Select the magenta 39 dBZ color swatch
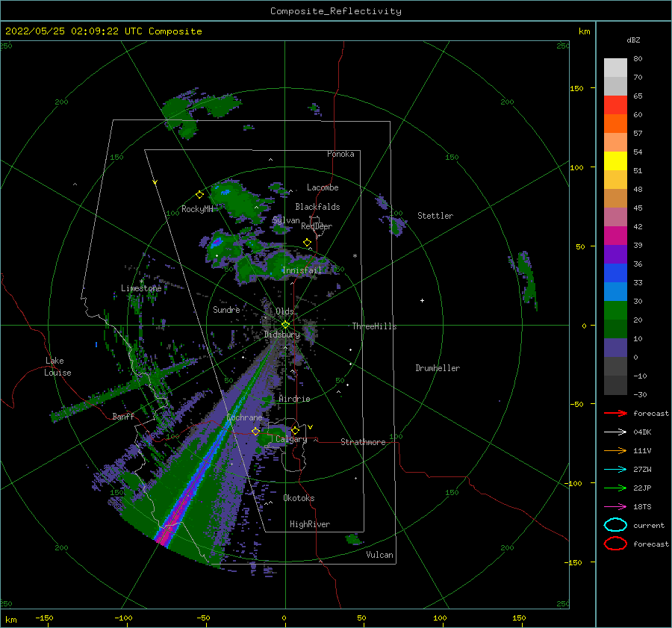672x628 pixels. tap(615, 235)
